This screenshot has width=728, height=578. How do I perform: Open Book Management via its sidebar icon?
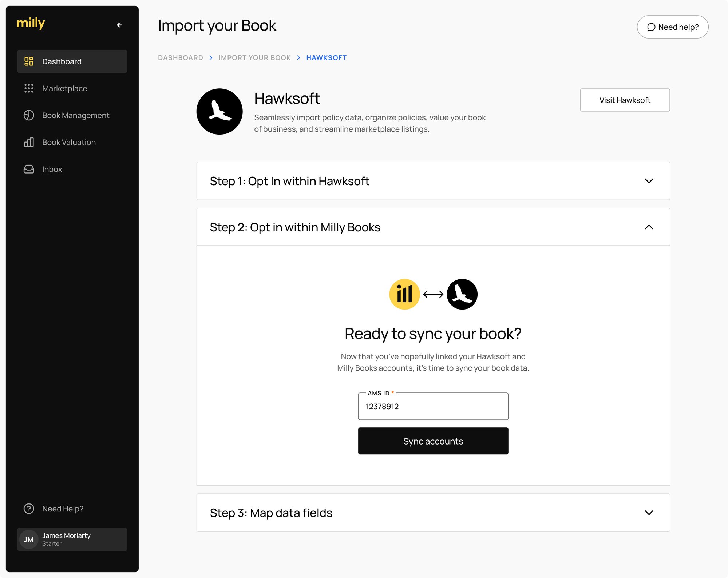click(29, 115)
